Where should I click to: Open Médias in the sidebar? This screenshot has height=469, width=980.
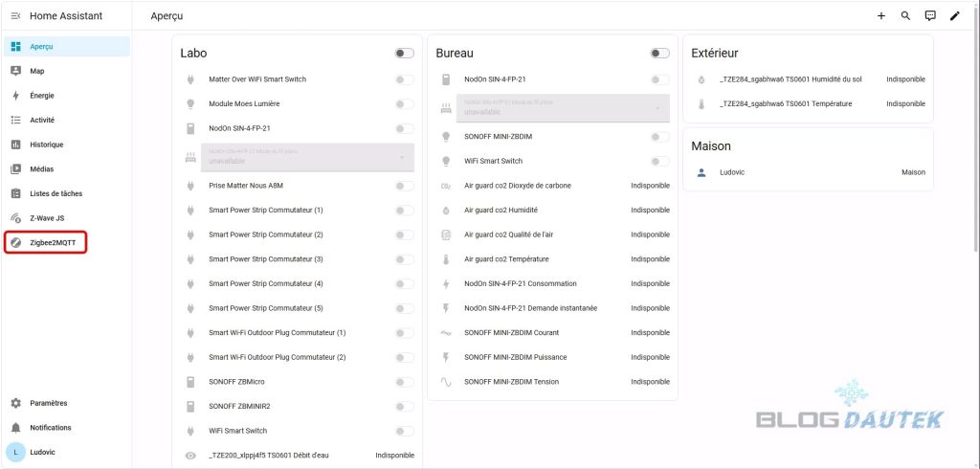67,168
